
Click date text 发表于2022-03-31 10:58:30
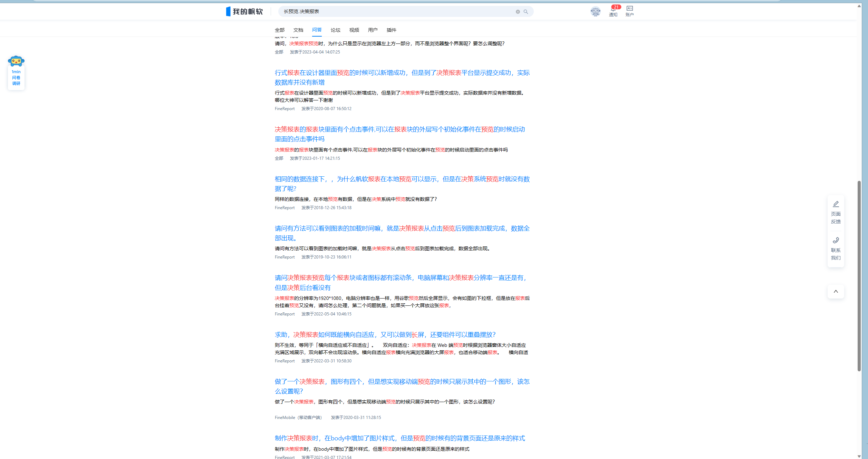(326, 361)
